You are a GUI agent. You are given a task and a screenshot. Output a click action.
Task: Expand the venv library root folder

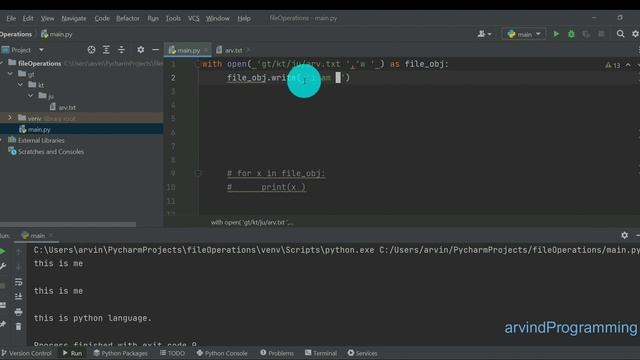tap(10, 118)
